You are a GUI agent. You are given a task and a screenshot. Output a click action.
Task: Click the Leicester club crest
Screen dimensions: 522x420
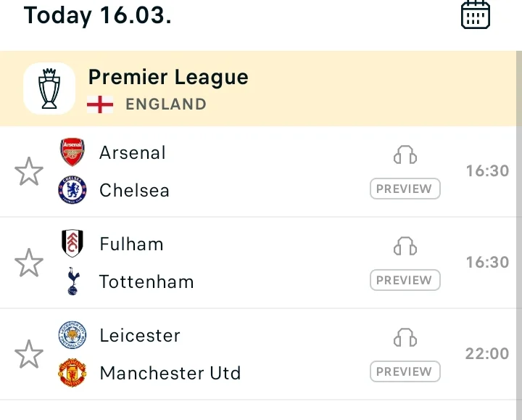coord(72,334)
